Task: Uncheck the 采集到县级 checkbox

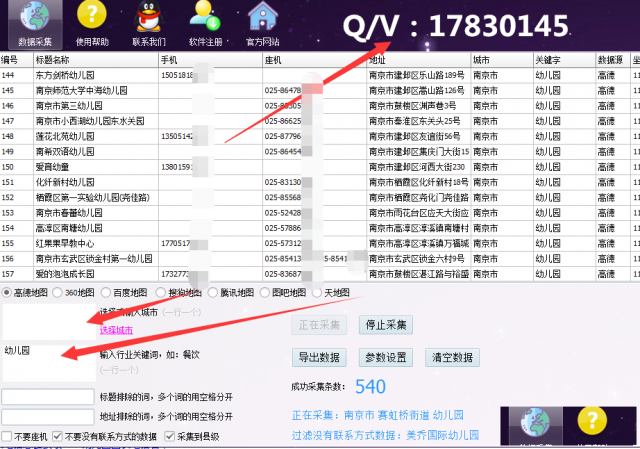Action: pos(169,437)
